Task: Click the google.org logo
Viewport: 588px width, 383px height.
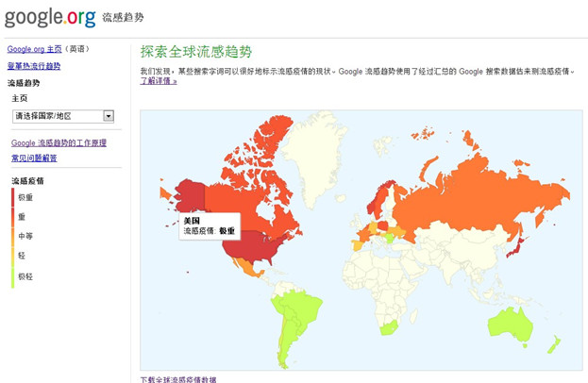Action: coord(50,18)
